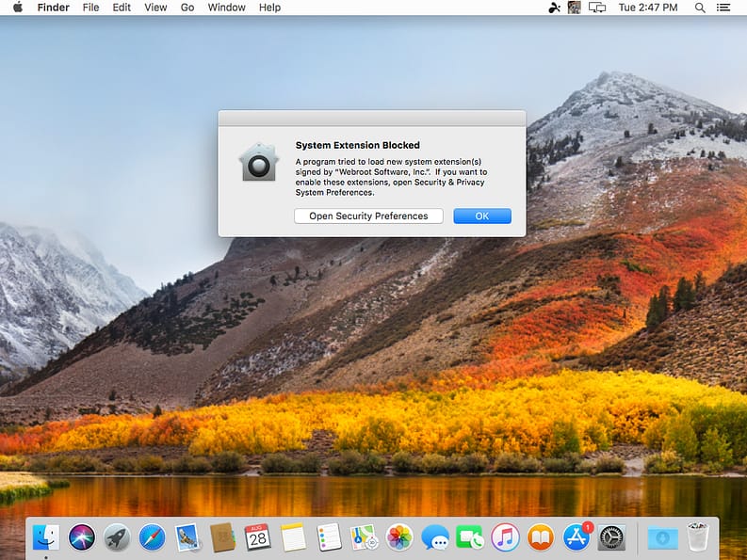
Task: Click the Tue 2:47 PM clock
Action: pyautogui.click(x=647, y=8)
